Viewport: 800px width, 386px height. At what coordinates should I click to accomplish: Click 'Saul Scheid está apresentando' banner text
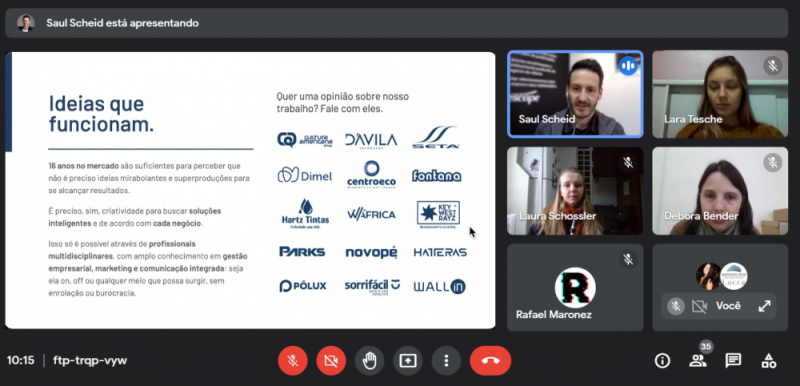pos(122,23)
